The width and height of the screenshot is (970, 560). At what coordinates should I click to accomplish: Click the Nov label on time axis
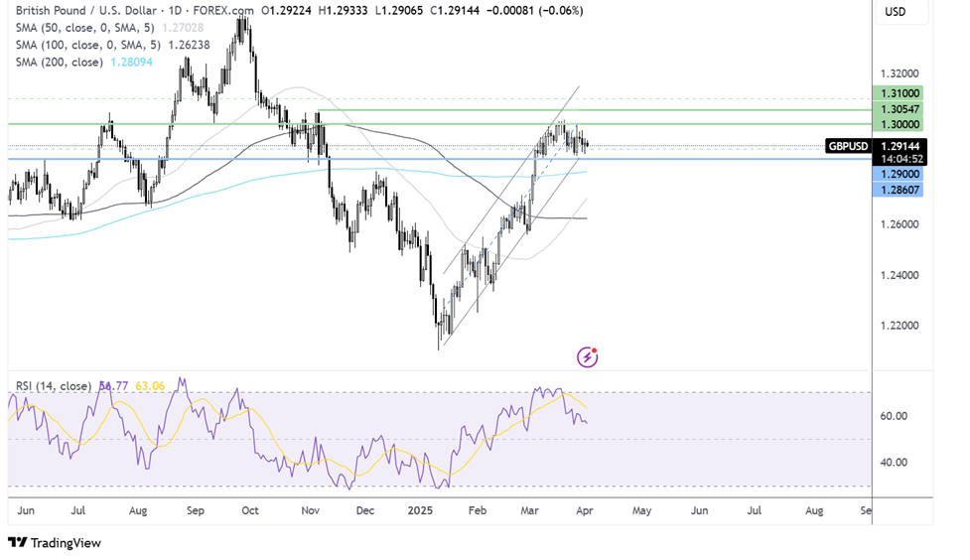point(310,511)
